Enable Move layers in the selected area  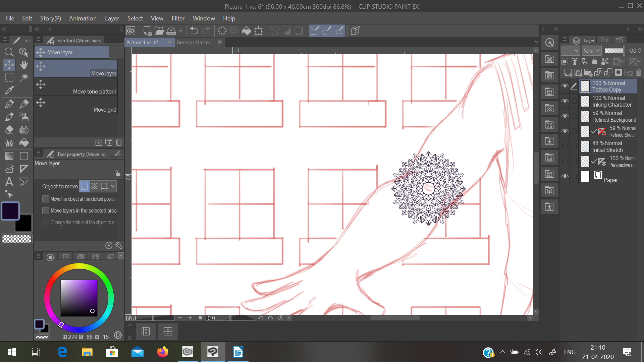(46, 211)
